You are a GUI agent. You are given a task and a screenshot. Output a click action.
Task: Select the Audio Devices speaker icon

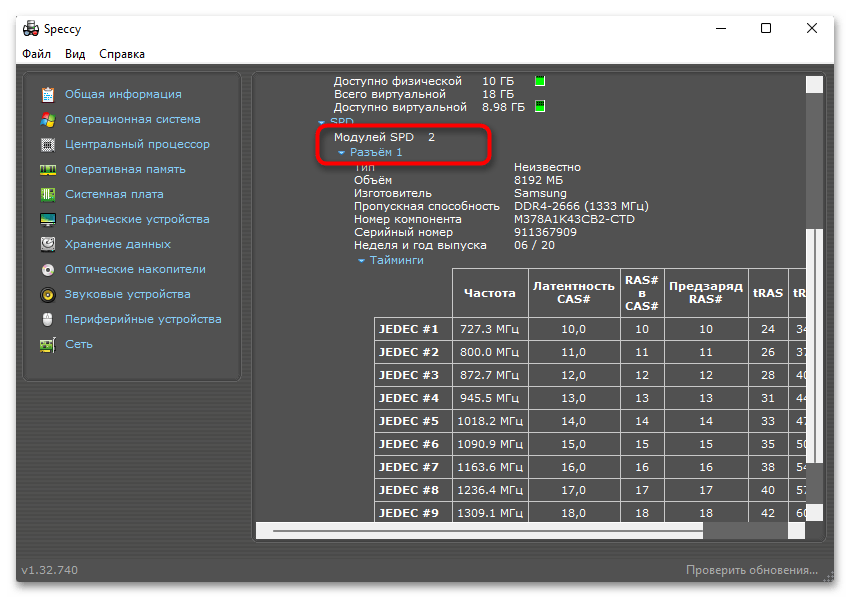48,295
